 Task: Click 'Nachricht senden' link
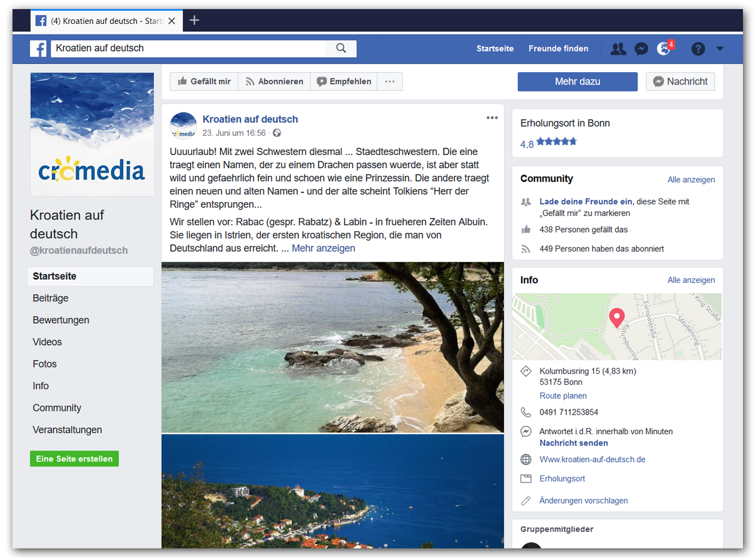pos(573,443)
